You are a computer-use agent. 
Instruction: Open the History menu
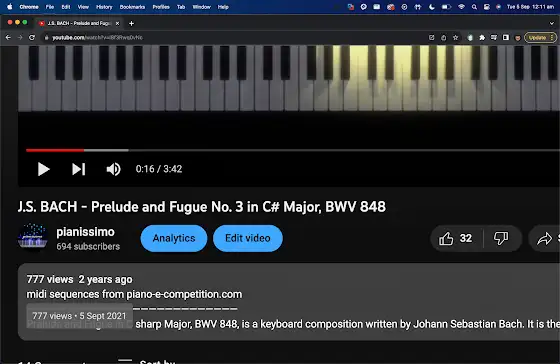coord(104,7)
